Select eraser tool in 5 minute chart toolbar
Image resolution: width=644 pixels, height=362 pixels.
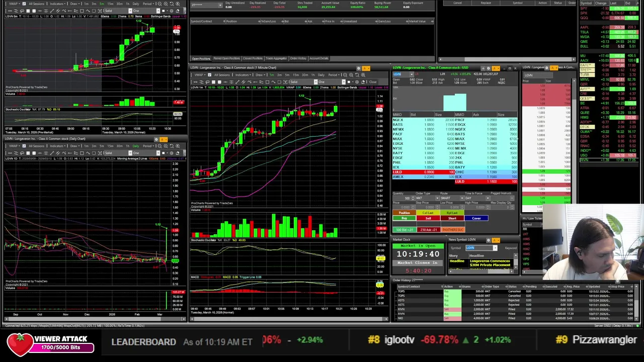[177, 11]
